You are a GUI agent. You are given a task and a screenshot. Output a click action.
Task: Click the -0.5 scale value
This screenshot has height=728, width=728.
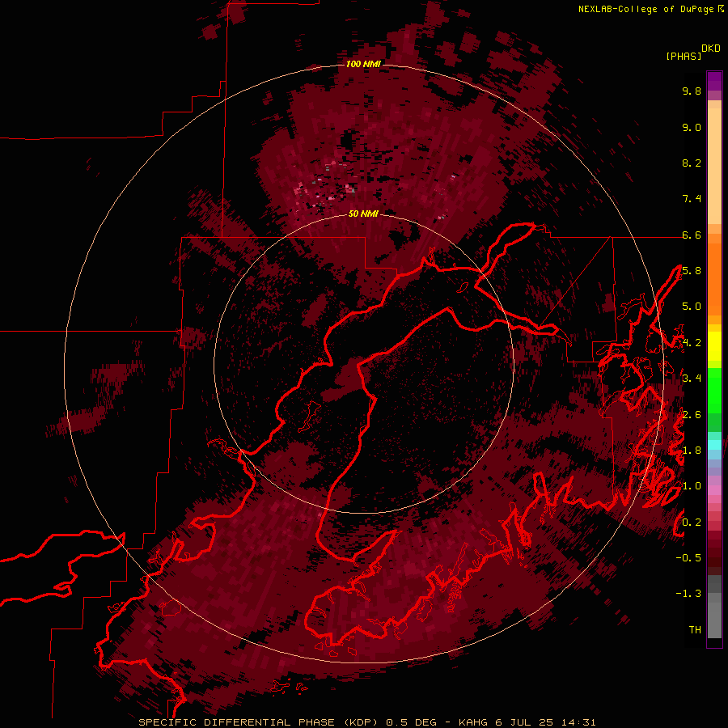(688, 558)
